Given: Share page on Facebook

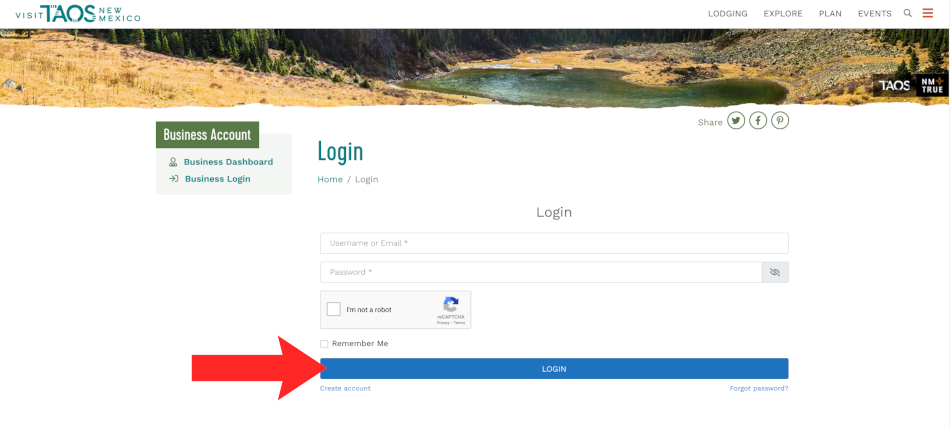Looking at the screenshot, I should [x=758, y=121].
